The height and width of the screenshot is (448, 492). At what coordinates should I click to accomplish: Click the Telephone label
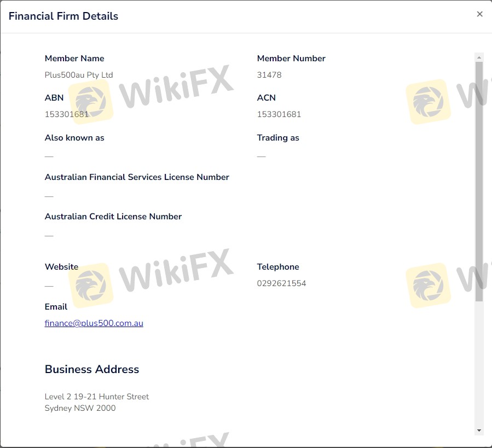(x=278, y=267)
